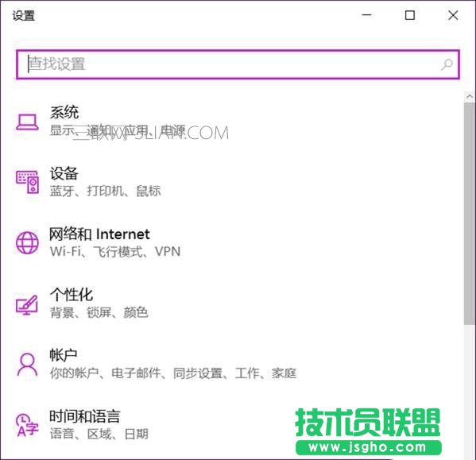Click description 背景、锁屏、颜色
Image resolution: width=476 pixels, height=460 pixels.
pos(99,312)
